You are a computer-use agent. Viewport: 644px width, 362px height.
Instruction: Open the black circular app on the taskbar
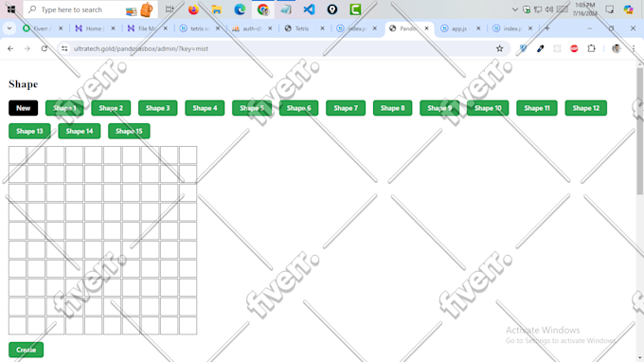pos(331,9)
